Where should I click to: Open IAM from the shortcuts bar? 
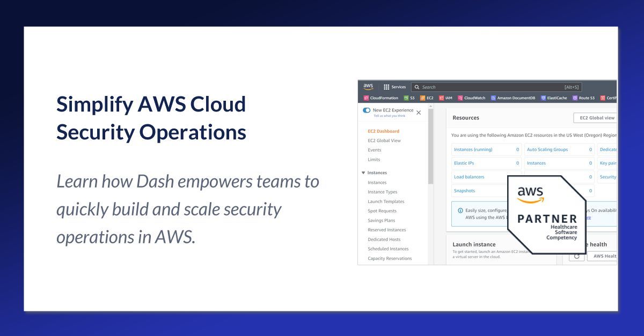coord(445,98)
